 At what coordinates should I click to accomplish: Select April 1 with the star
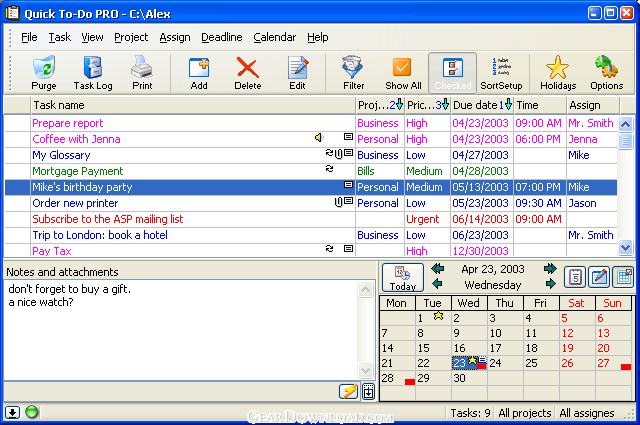pos(433,318)
